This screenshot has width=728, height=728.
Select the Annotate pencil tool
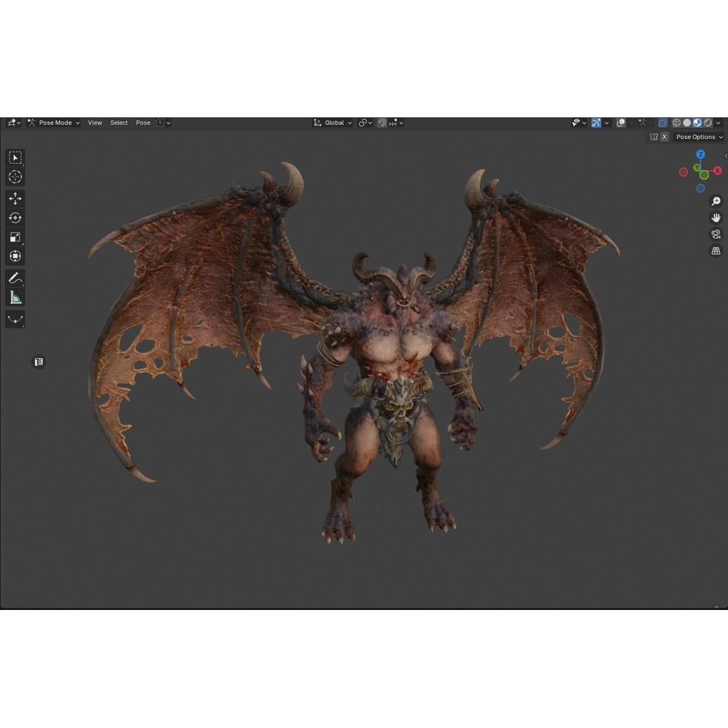[15, 278]
